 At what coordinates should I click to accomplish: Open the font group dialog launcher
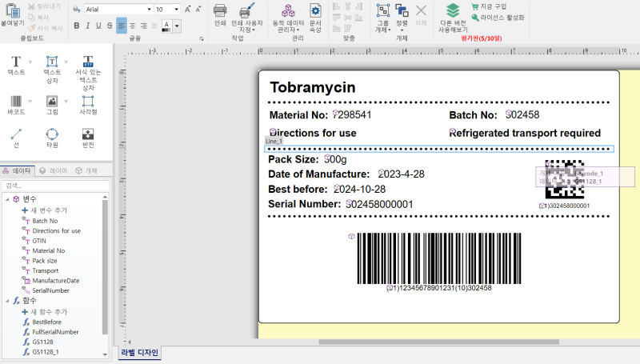tap(202, 38)
